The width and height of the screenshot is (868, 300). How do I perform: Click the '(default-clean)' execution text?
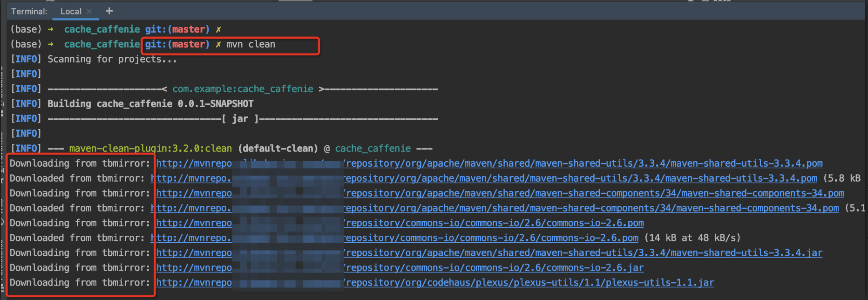(278, 149)
